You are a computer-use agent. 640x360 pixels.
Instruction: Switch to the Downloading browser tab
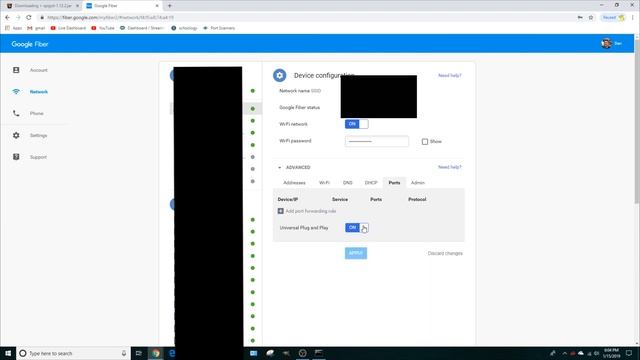pyautogui.click(x=43, y=6)
